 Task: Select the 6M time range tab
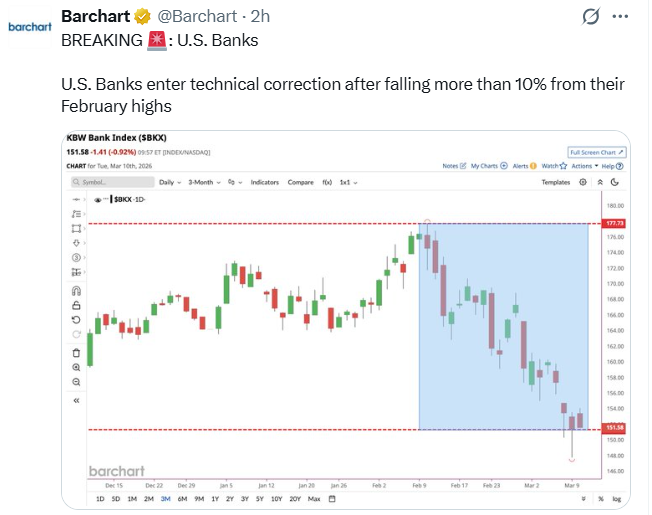coord(182,498)
